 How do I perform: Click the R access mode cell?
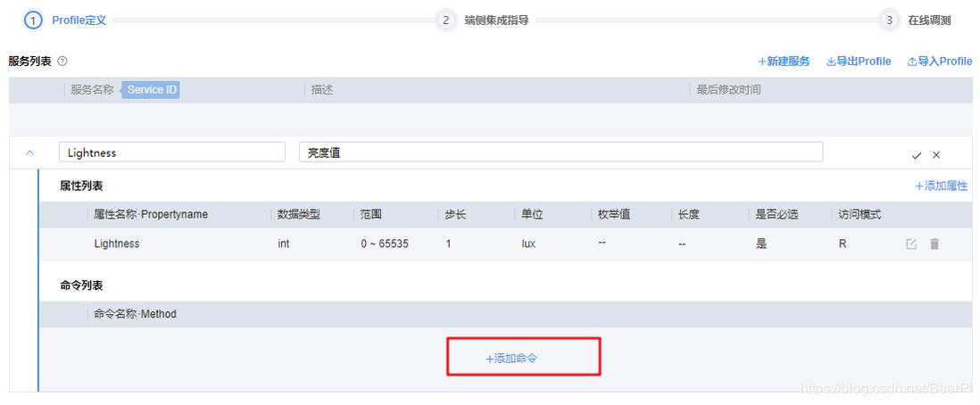843,244
